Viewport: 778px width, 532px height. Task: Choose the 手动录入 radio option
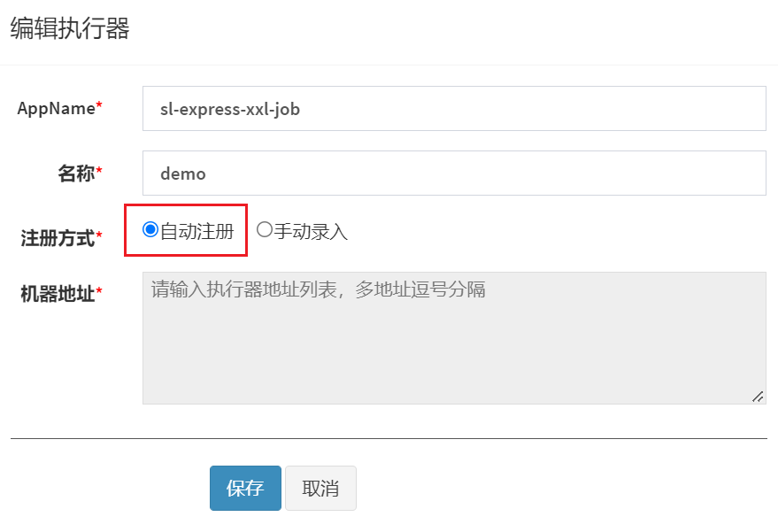click(265, 229)
